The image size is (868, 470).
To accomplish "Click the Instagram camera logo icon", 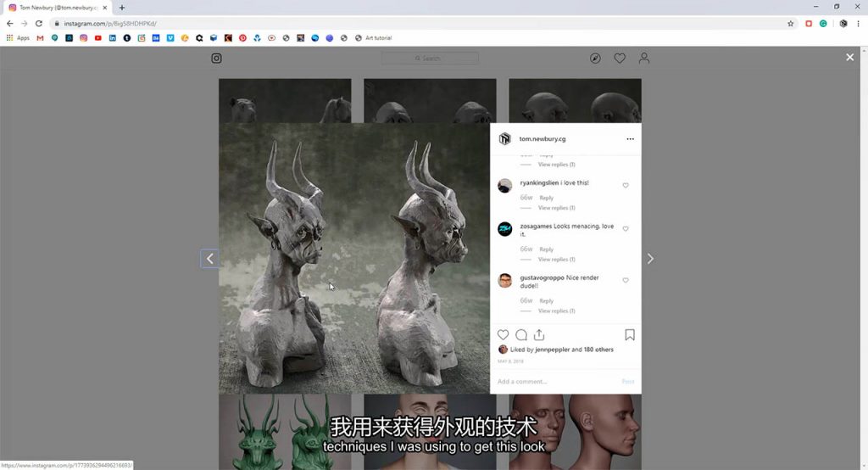I will click(x=216, y=59).
